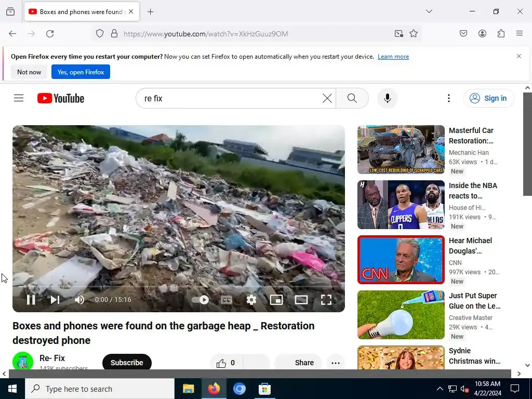
Task: Mute the video volume
Action: pyautogui.click(x=79, y=300)
